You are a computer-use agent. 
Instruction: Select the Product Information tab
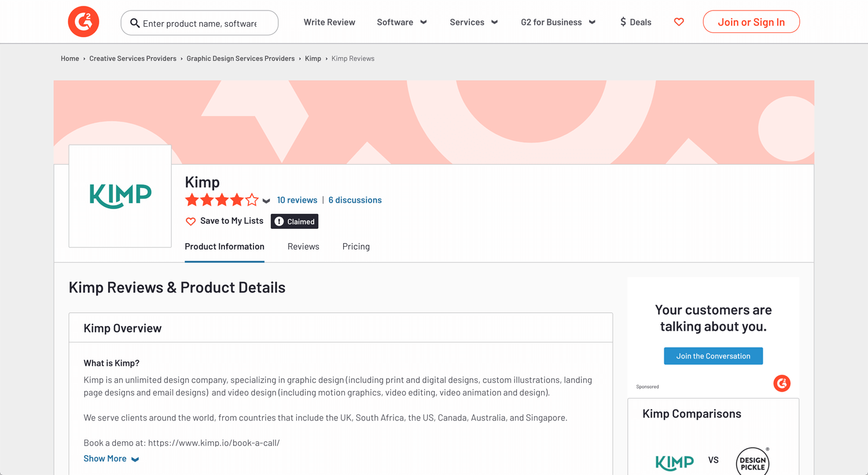[x=225, y=247]
